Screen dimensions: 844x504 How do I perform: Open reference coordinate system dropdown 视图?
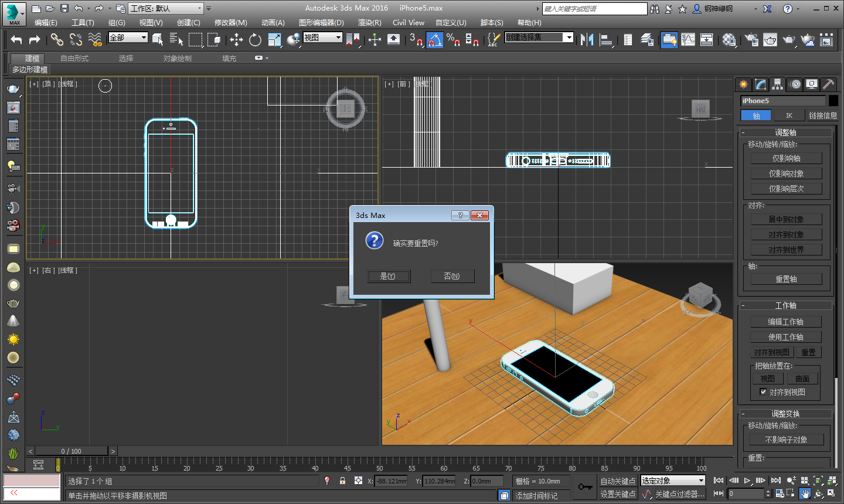pos(322,38)
